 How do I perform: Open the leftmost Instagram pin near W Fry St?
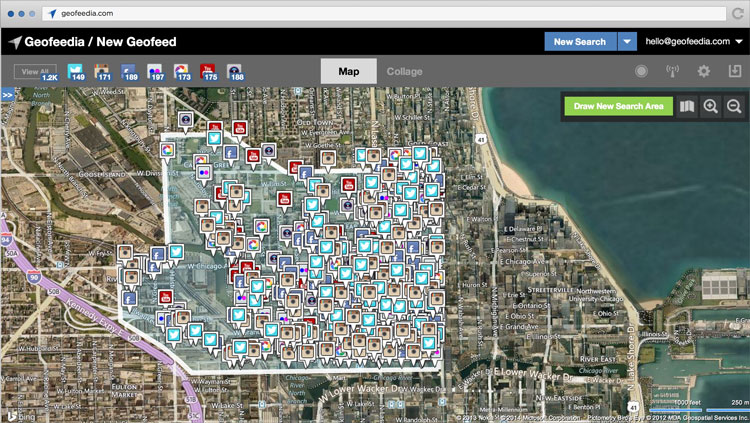[x=125, y=253]
